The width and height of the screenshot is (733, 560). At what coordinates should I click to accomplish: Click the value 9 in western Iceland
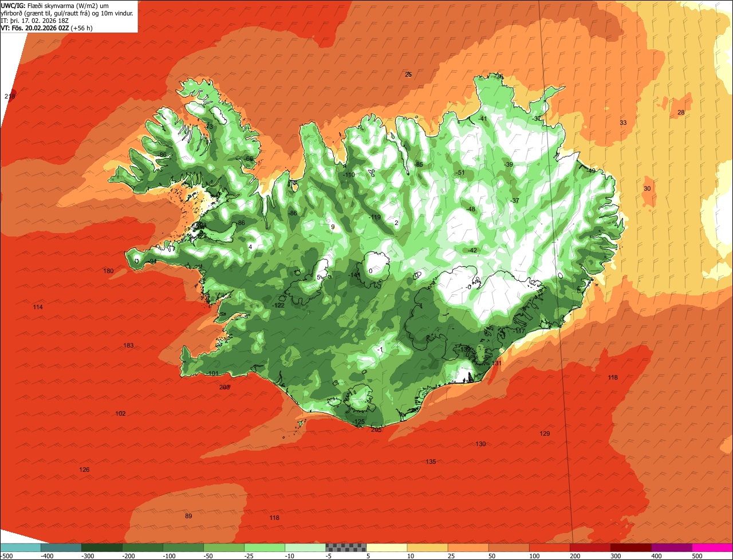[333, 227]
